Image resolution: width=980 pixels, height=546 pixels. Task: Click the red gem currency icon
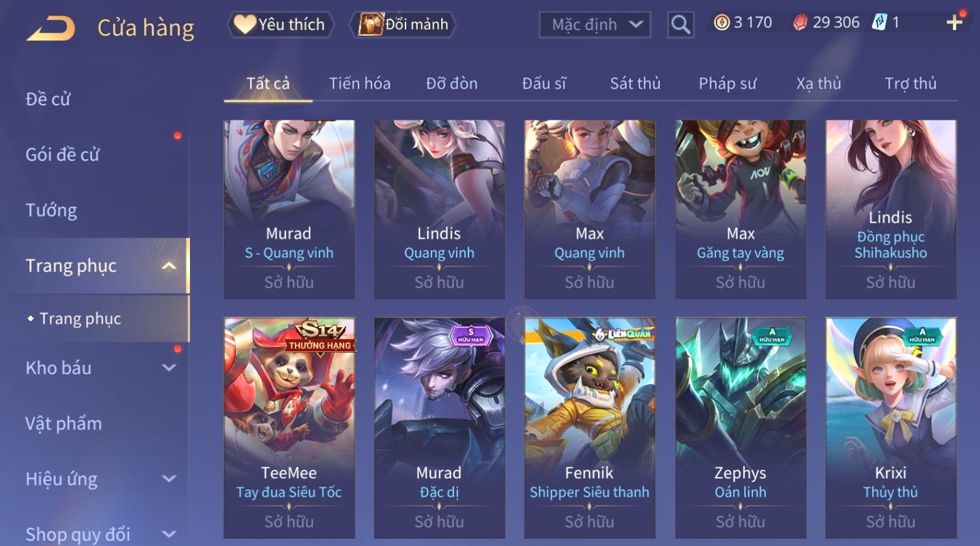pos(800,23)
